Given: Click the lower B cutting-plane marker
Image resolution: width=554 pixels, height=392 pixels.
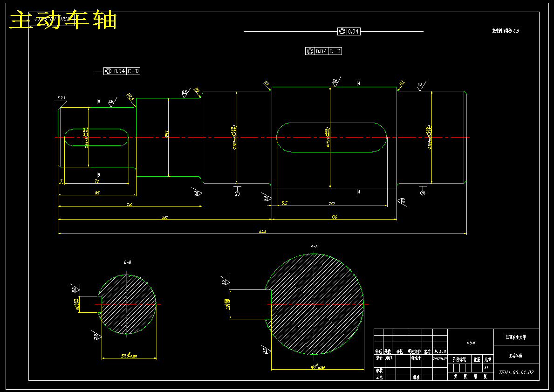Looking at the screenshot, I should point(98,175).
